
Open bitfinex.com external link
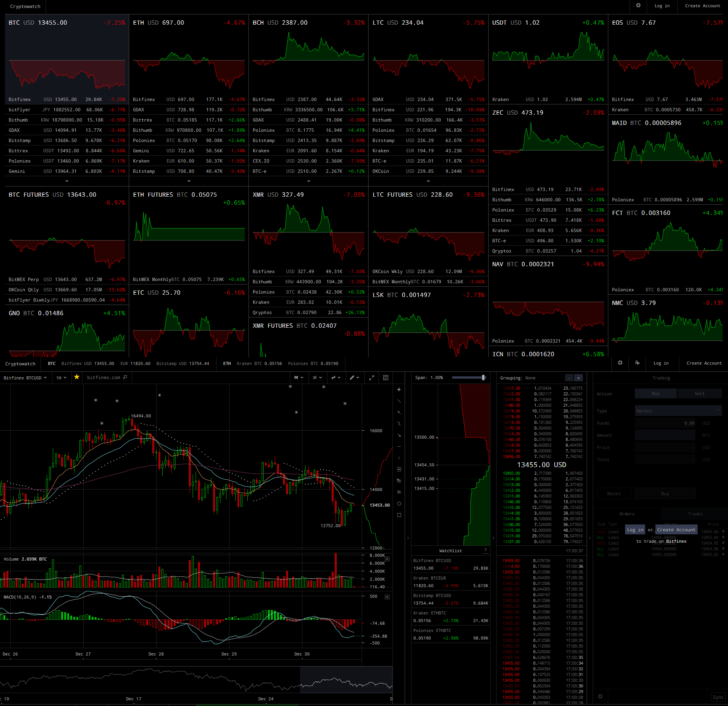click(107, 377)
